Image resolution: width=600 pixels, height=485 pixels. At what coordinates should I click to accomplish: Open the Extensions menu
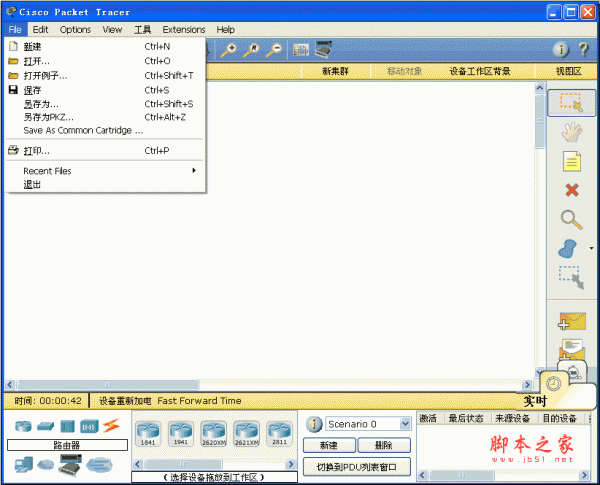click(x=184, y=29)
